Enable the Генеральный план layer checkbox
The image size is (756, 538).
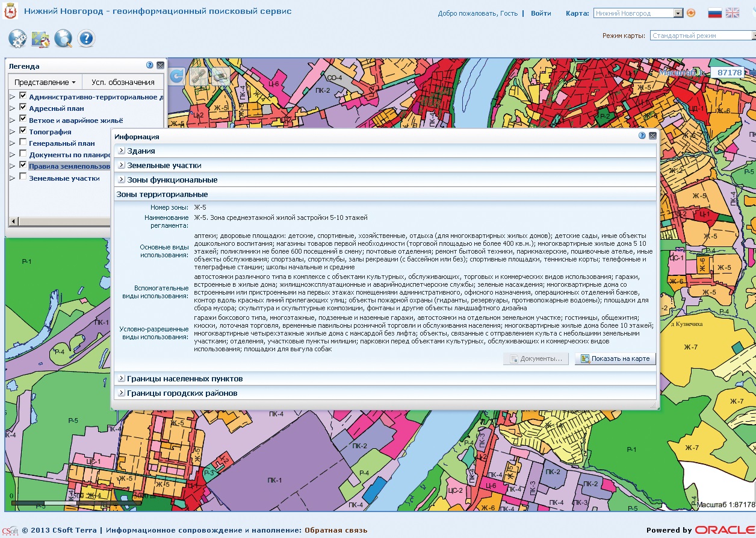[23, 143]
